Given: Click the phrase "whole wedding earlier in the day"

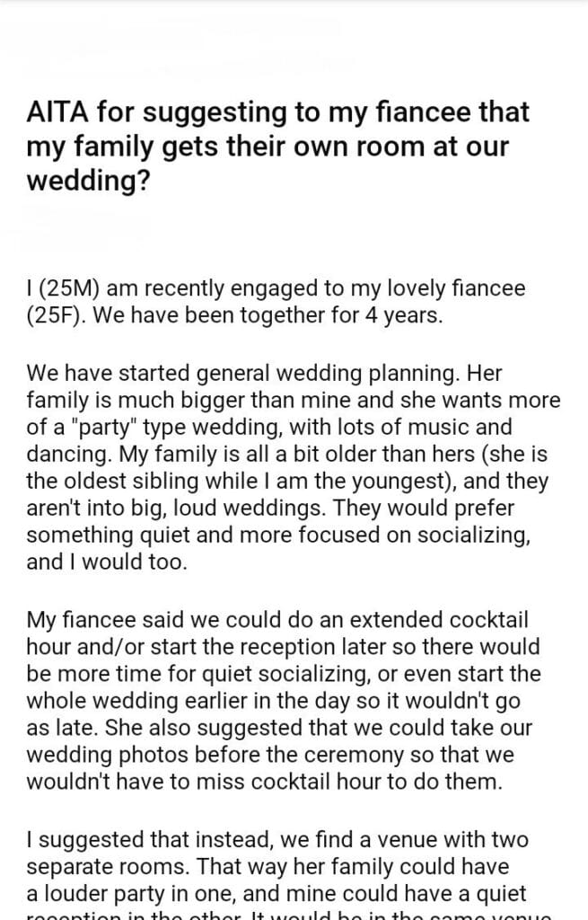Looking at the screenshot, I should (172, 702).
